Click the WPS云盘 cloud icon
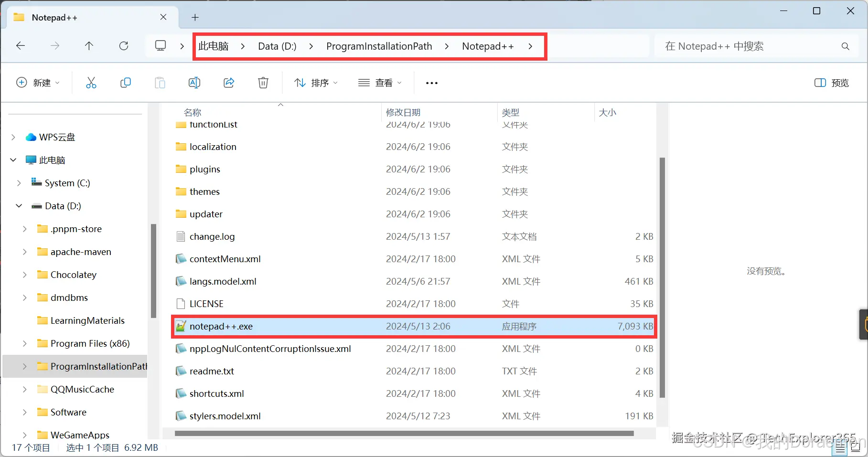Screen dimensions: 868x457 tap(31, 137)
